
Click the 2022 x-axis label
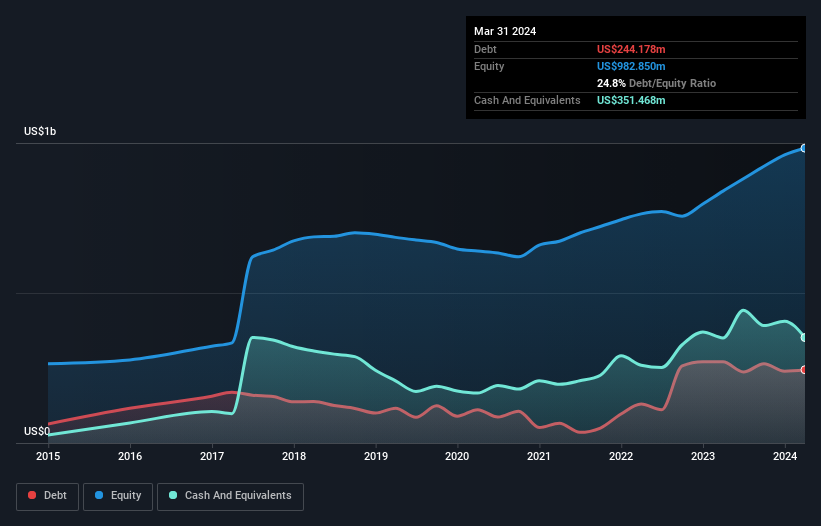point(621,456)
